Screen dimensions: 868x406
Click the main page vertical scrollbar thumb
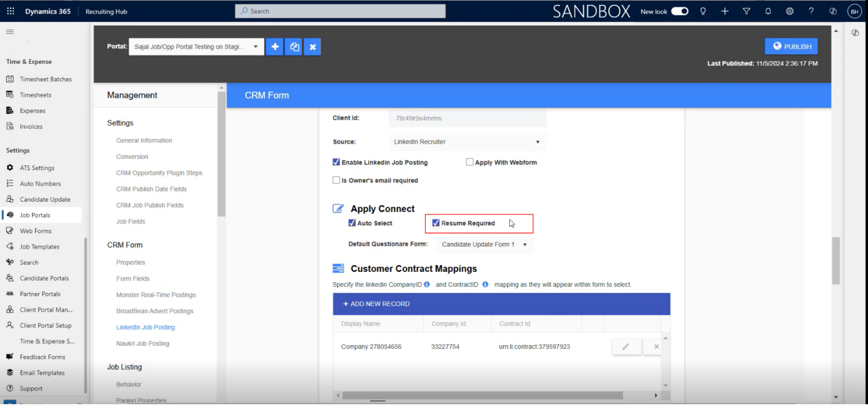coord(836,261)
